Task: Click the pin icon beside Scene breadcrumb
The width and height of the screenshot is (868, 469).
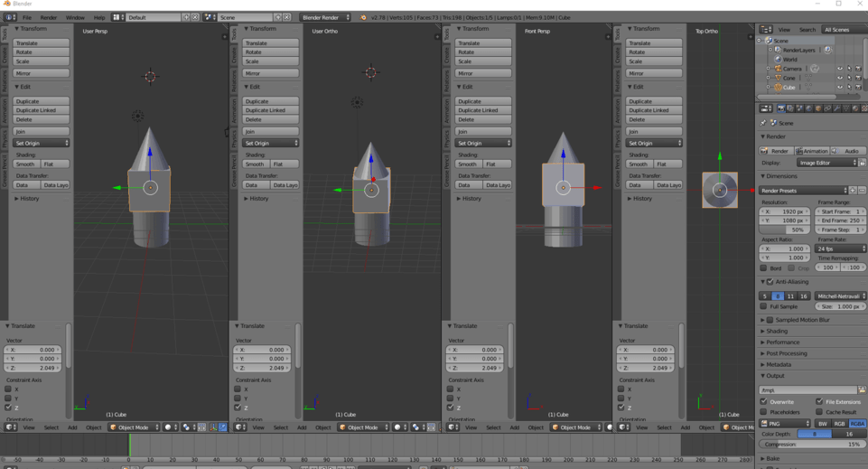Action: (x=763, y=123)
